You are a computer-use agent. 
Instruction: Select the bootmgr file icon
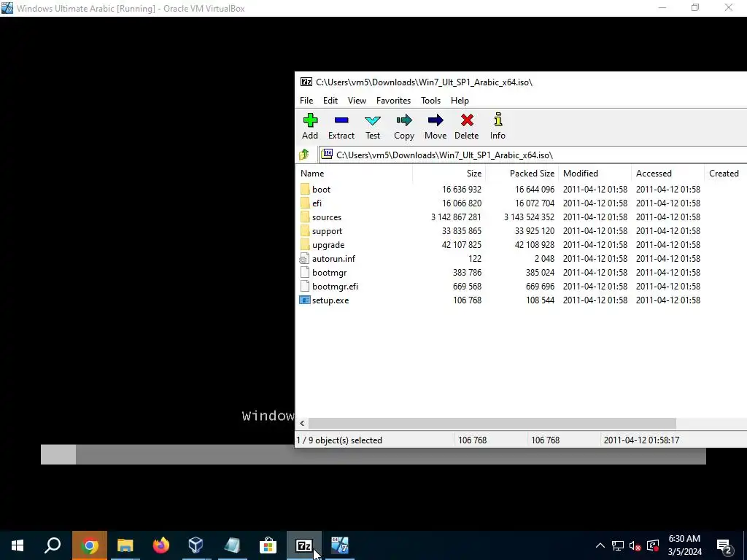tap(305, 273)
